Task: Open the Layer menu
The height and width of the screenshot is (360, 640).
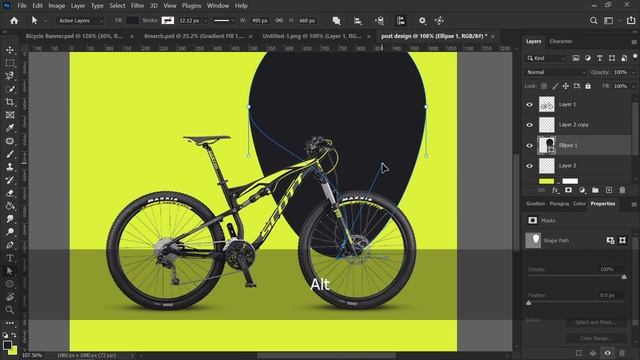Action: (78, 6)
